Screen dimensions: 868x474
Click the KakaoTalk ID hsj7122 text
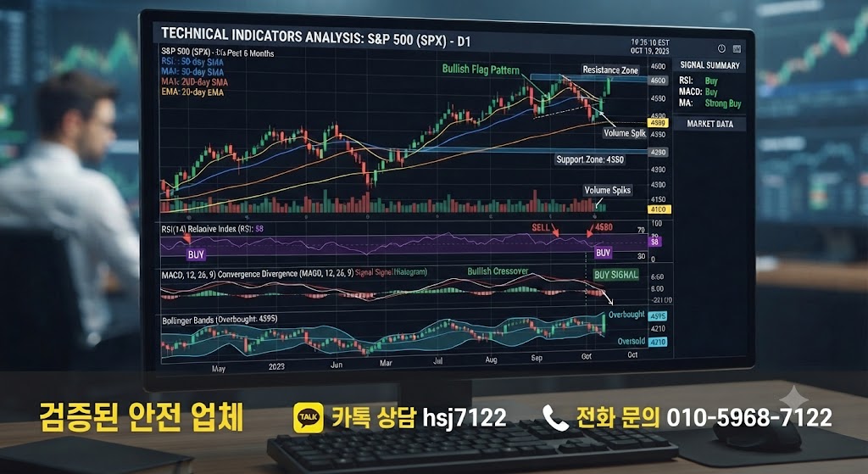[x=465, y=417]
